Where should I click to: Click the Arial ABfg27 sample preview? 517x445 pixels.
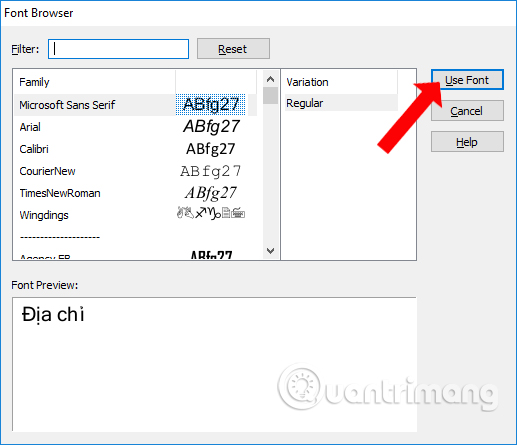pos(211,127)
